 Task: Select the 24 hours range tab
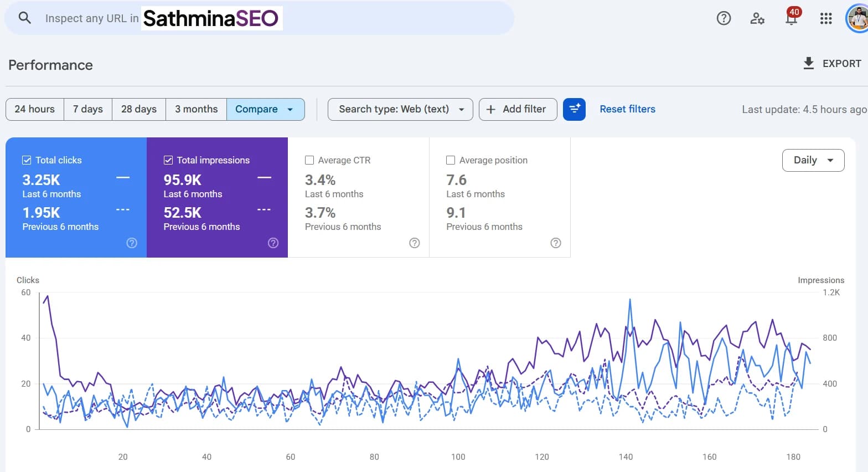(35, 109)
